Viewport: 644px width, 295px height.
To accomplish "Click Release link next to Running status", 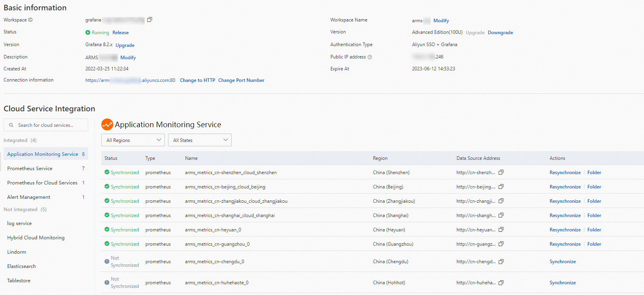I will (x=120, y=33).
